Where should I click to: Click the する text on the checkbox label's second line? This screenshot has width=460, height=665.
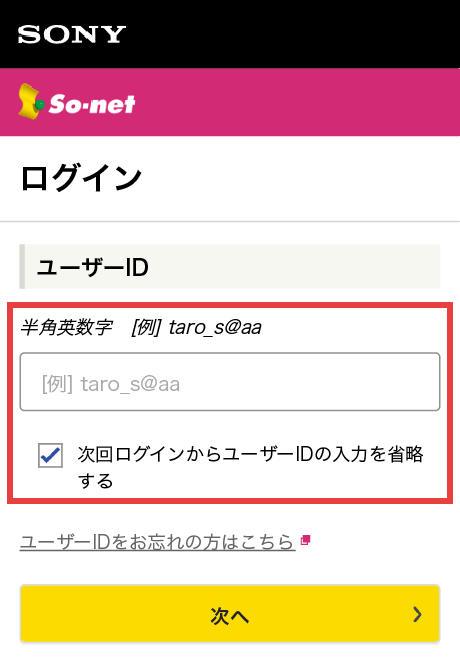click(95, 481)
